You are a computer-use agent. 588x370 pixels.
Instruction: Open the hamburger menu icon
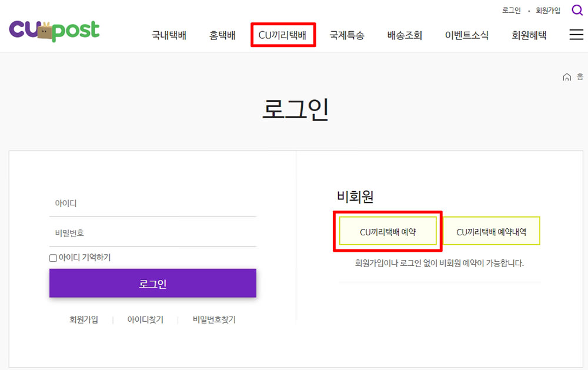tap(576, 35)
